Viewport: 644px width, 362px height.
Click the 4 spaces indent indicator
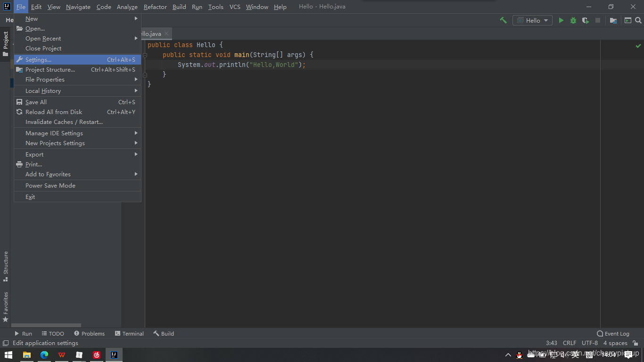tap(615, 343)
